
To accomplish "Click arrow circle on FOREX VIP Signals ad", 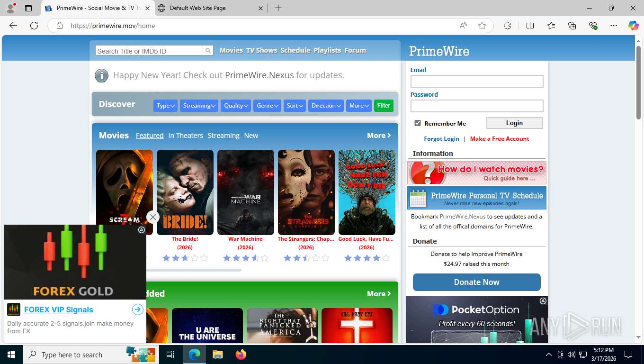I will (137, 309).
